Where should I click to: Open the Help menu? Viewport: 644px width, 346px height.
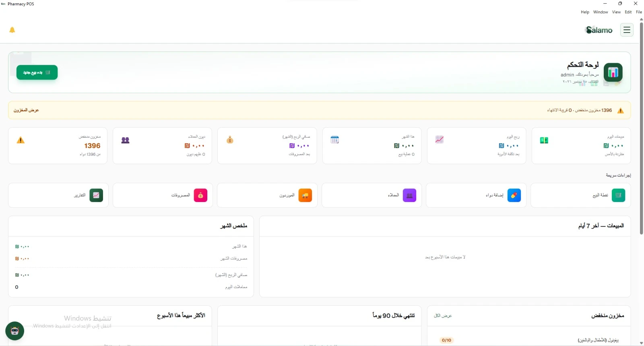585,12
